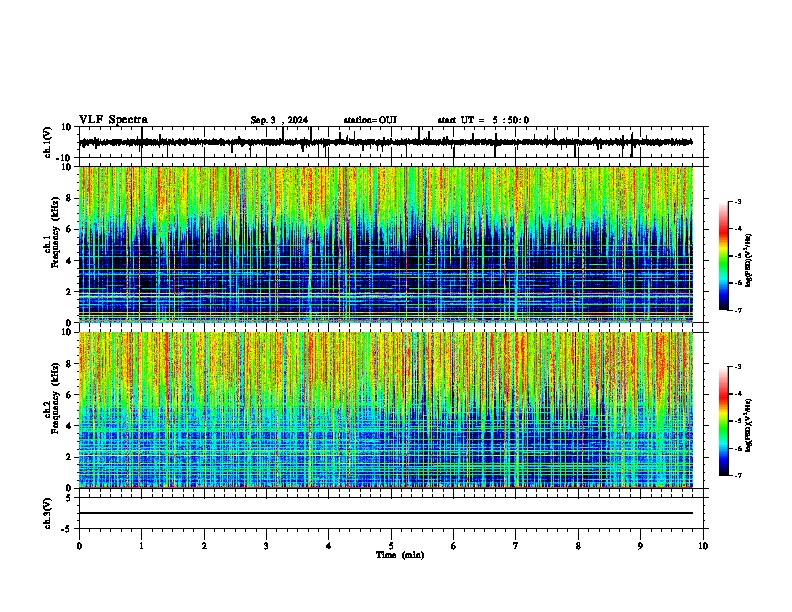Click the 'start UT = 5 :50: 0' label
792x612 pixels.
483,120
